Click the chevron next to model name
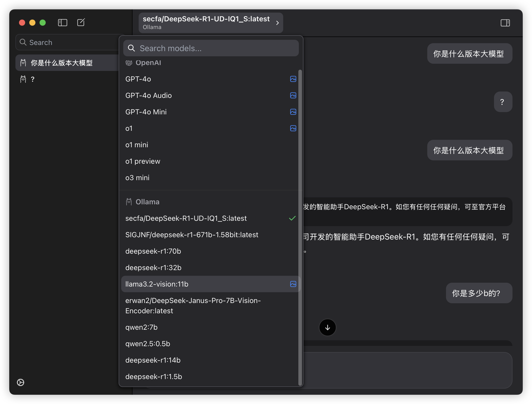Screen dimensions: 532x404 (x=277, y=23)
